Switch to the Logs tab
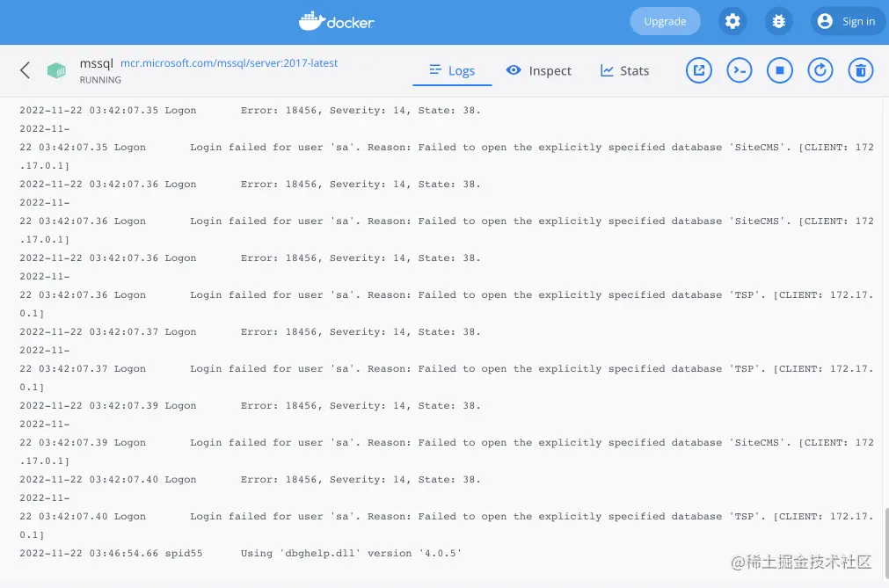 452,71
